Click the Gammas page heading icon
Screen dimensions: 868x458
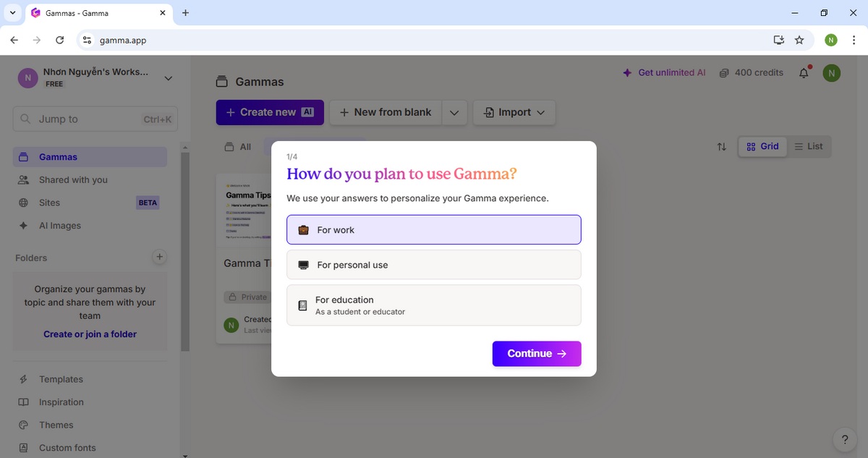click(x=222, y=82)
